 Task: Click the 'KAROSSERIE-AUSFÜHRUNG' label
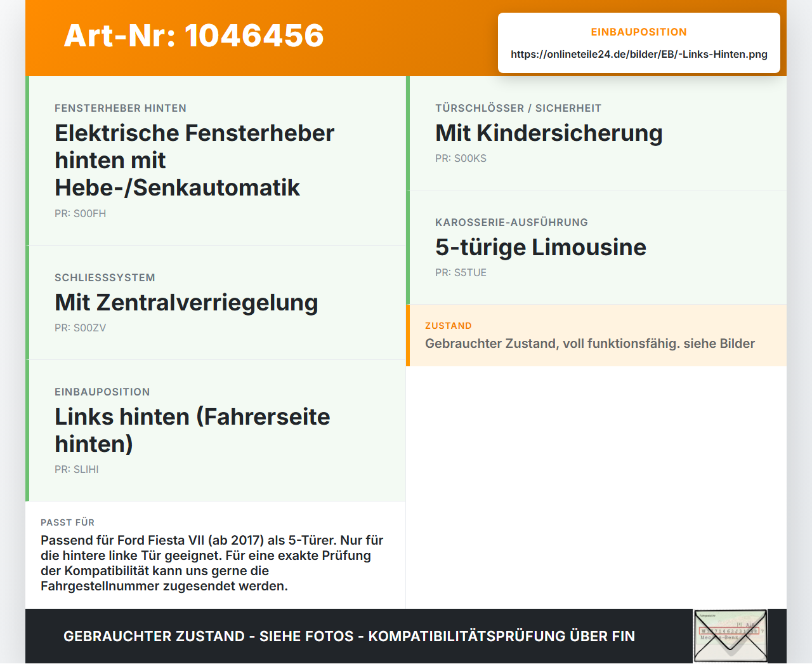511,222
